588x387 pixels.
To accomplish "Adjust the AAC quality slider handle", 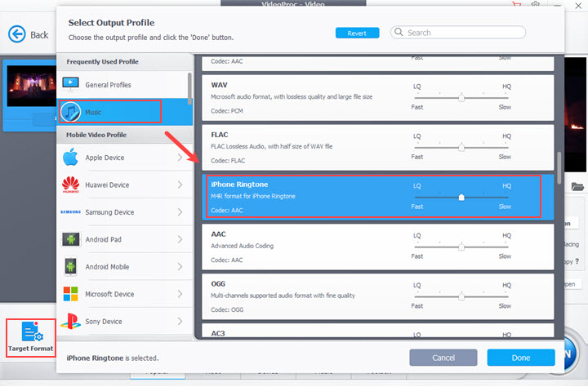I will pos(461,247).
